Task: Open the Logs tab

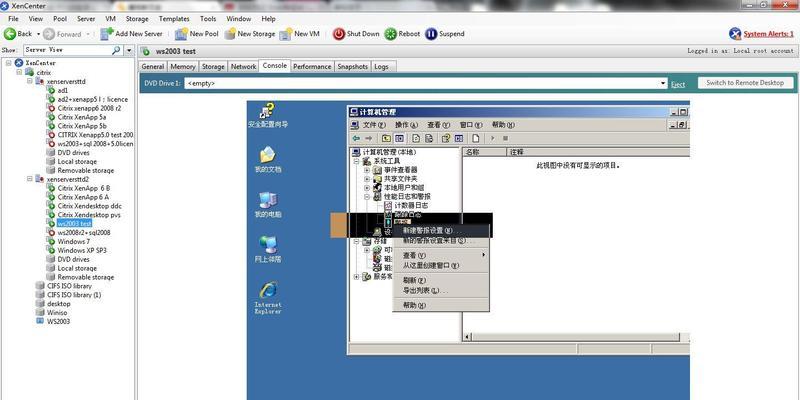Action: pyautogui.click(x=381, y=66)
